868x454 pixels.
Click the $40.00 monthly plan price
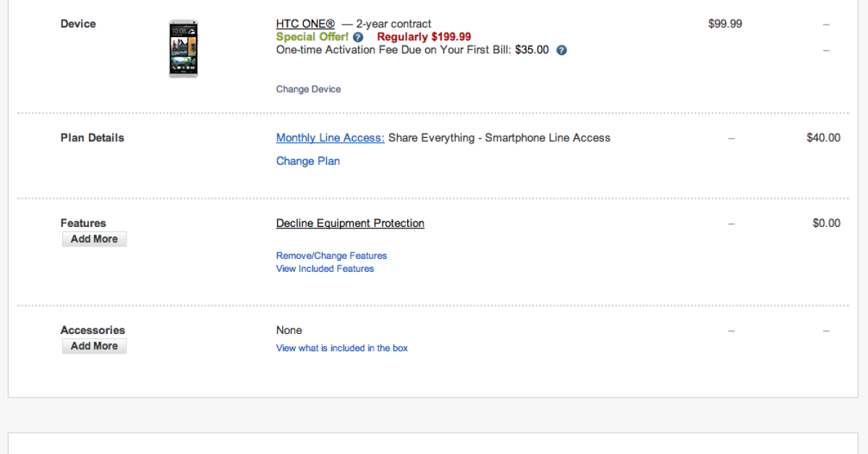click(823, 138)
